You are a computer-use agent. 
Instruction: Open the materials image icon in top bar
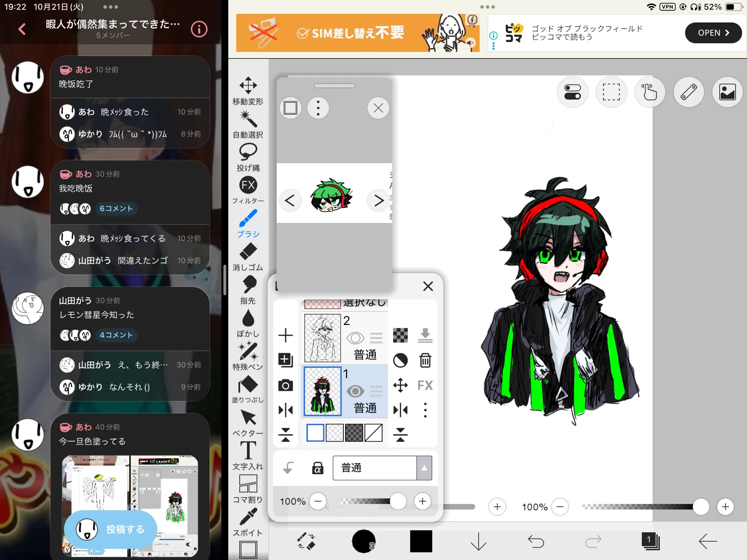point(727,92)
